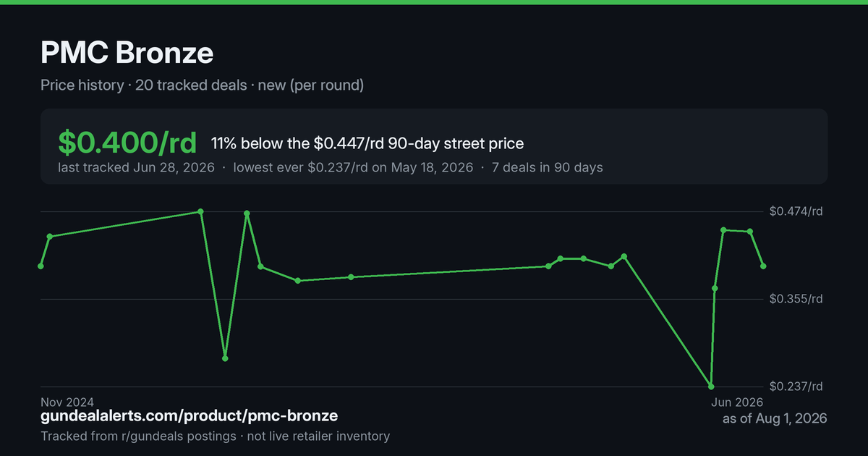Click the lowest data point at $0.237/rd
868x456 pixels.
[x=711, y=387]
